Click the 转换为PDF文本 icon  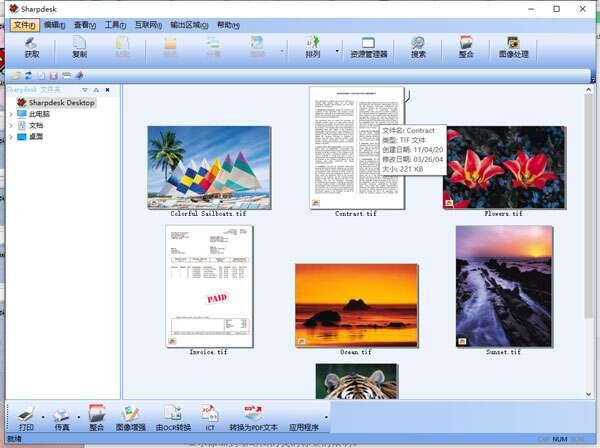tap(252, 416)
